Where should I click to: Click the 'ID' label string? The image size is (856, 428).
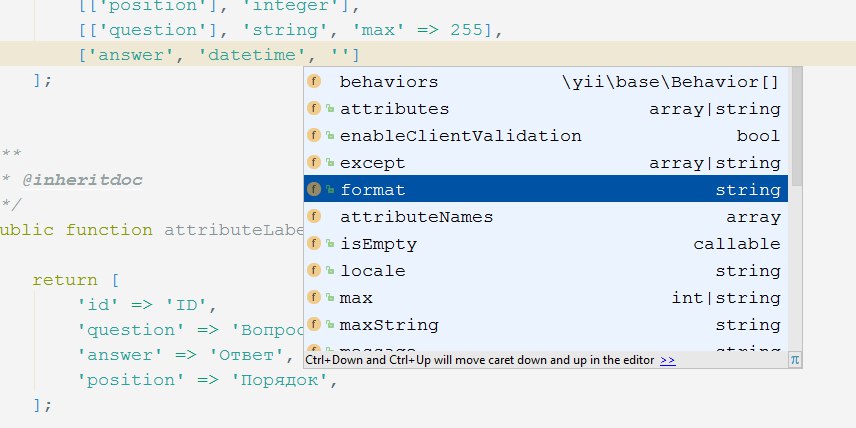point(186,305)
